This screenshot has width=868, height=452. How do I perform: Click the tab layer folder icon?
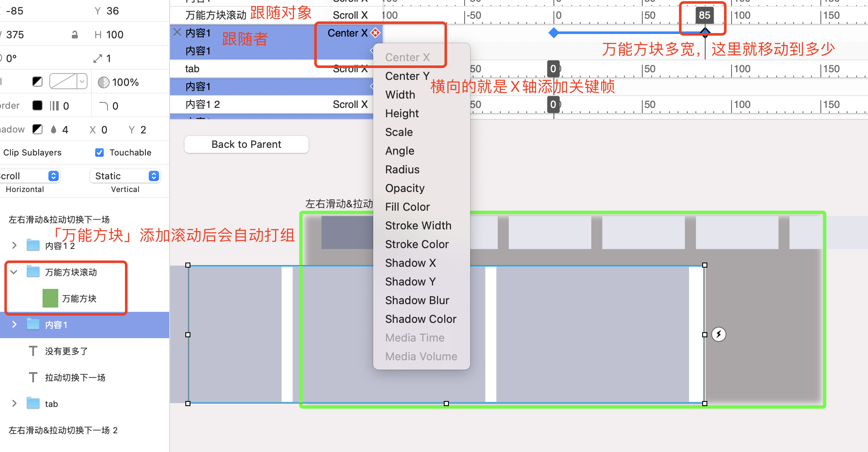coord(33,403)
